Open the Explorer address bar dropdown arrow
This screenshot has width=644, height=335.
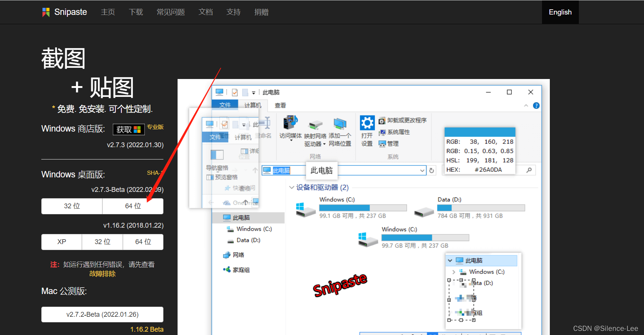tap(422, 171)
